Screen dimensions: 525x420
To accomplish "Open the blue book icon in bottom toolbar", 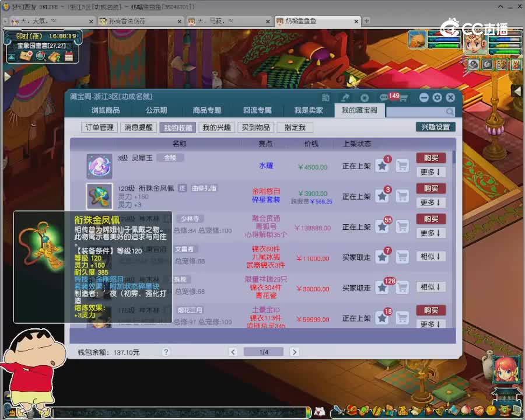I will pyautogui.click(x=453, y=411).
